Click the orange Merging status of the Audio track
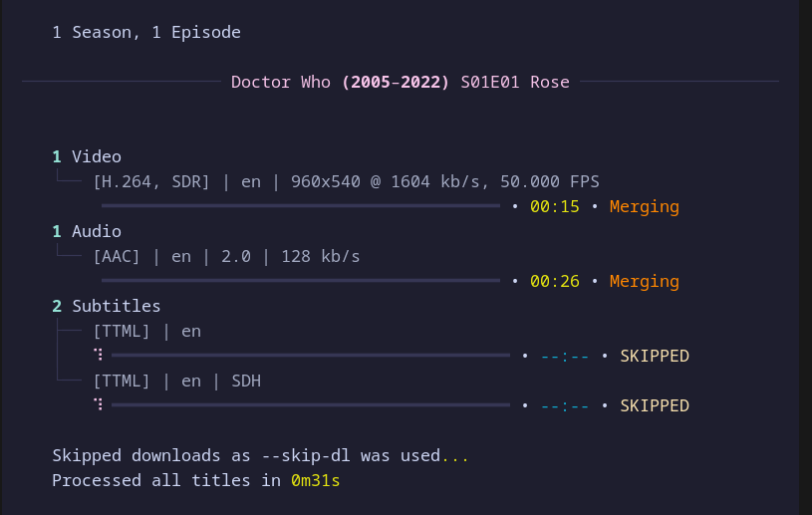Viewport: 812px width, 515px height. tap(644, 281)
